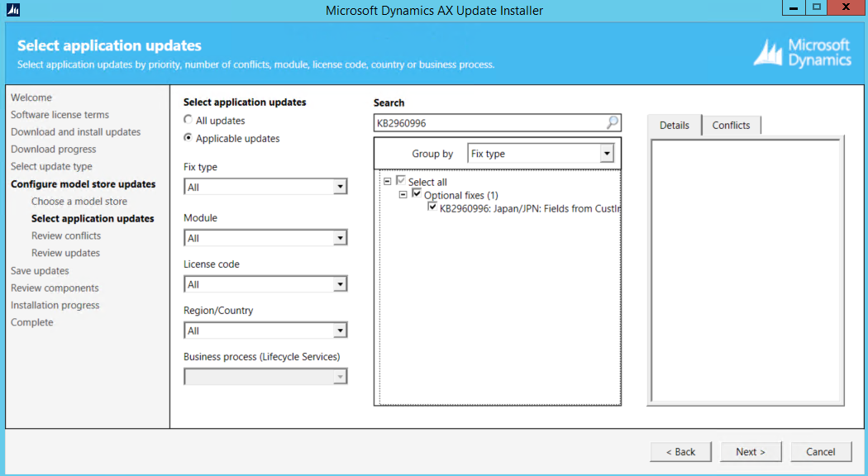Open the Group by dropdown
This screenshot has width=868, height=476.
tap(607, 155)
